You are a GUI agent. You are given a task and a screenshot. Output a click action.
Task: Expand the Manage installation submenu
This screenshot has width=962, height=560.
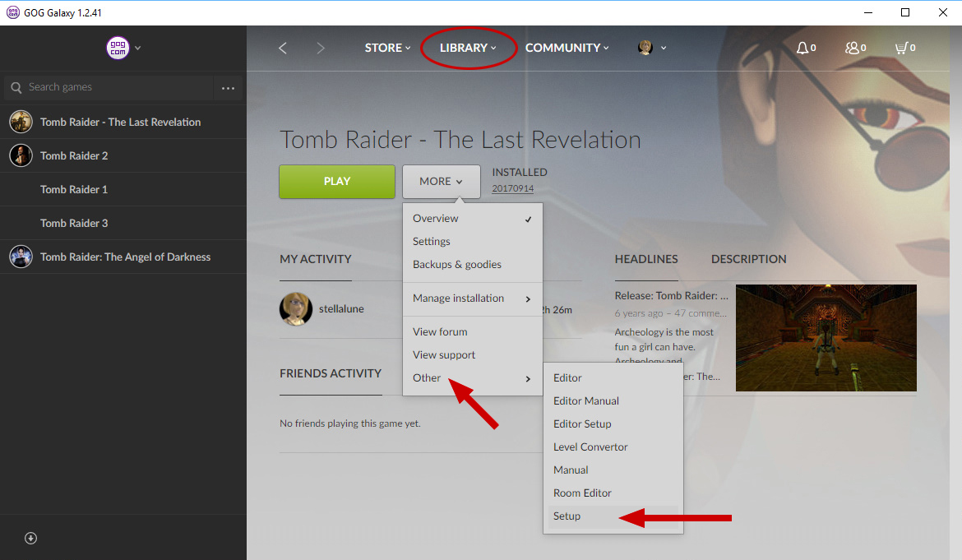point(472,299)
